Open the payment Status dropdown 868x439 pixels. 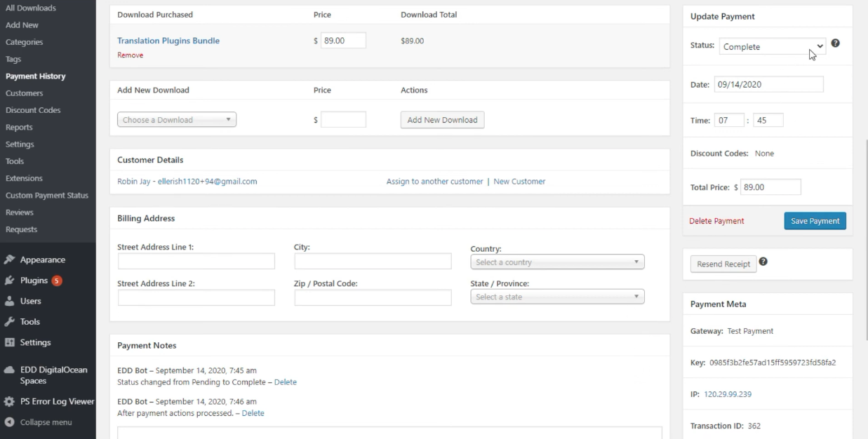point(772,47)
